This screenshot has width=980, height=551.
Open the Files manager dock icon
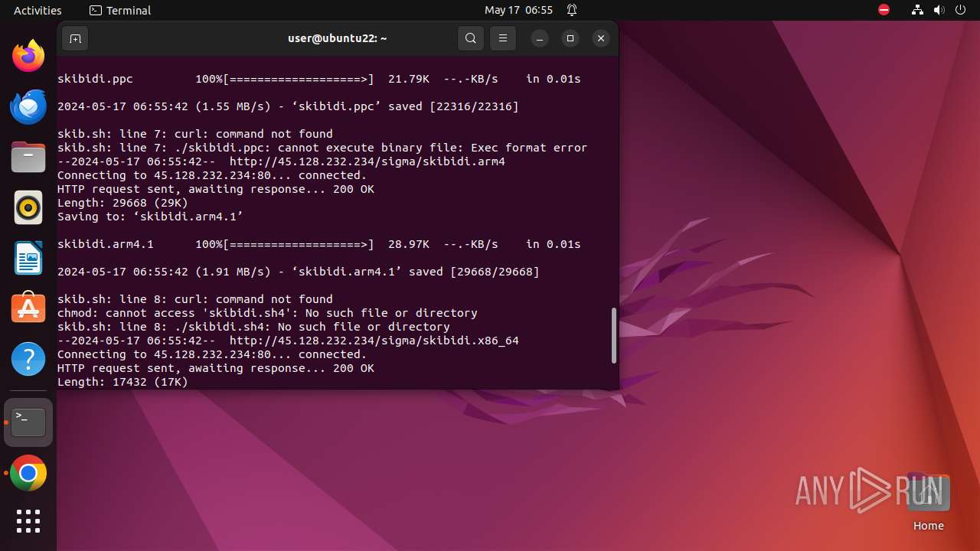28,157
